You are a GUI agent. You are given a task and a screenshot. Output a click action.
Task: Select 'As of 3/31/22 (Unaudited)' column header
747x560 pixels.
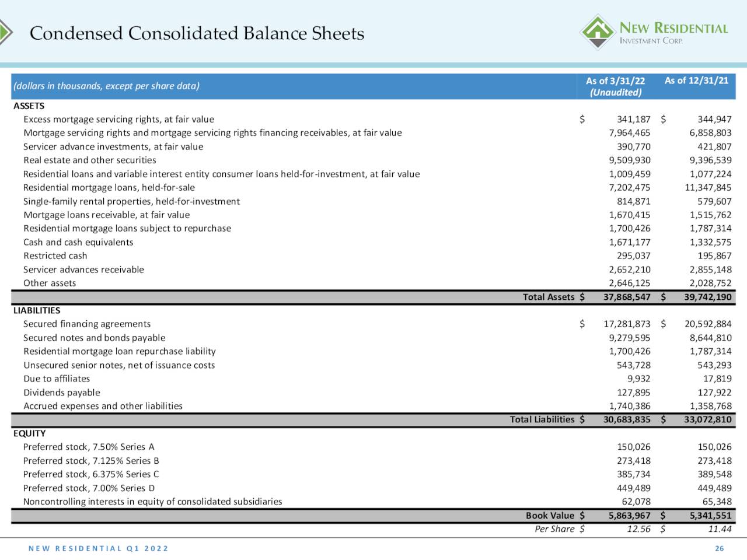pyautogui.click(x=615, y=86)
